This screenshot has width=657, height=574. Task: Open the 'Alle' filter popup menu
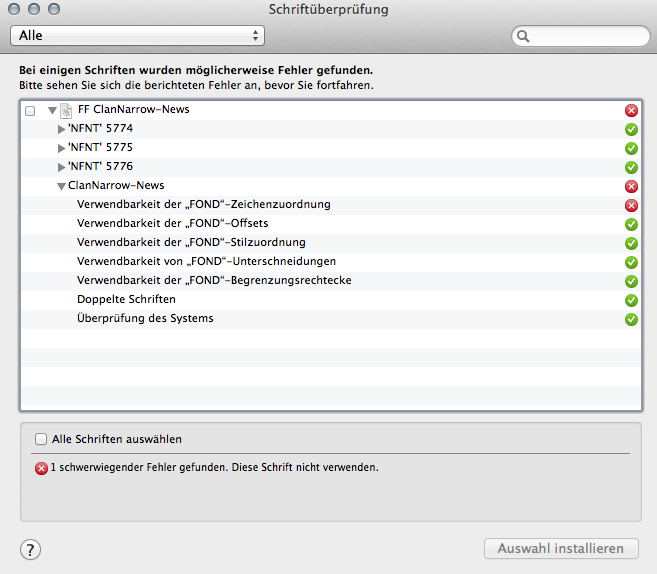[x=137, y=36]
